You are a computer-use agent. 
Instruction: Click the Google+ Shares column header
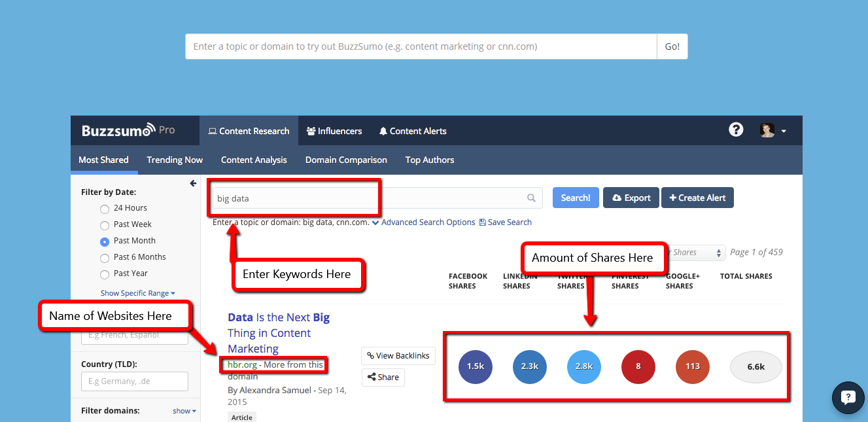click(x=683, y=281)
